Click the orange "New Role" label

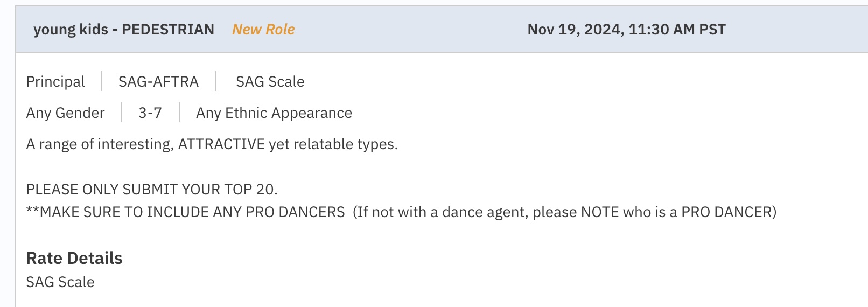click(x=263, y=30)
